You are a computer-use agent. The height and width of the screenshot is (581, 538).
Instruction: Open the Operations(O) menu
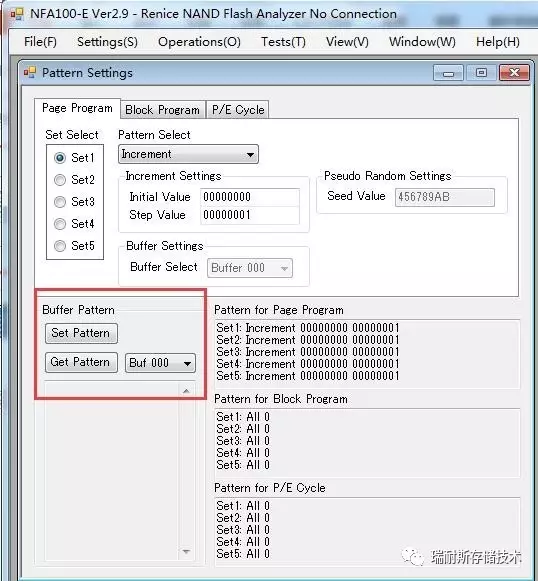199,42
